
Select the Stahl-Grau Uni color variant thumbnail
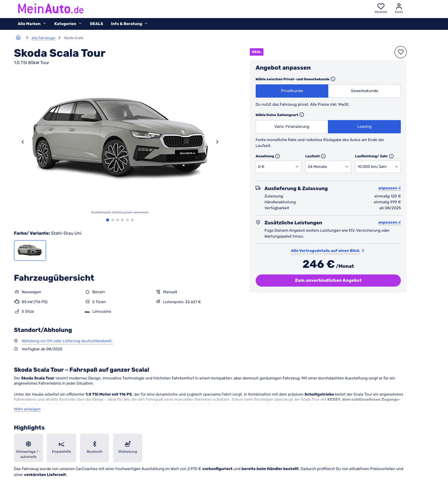[30, 250]
